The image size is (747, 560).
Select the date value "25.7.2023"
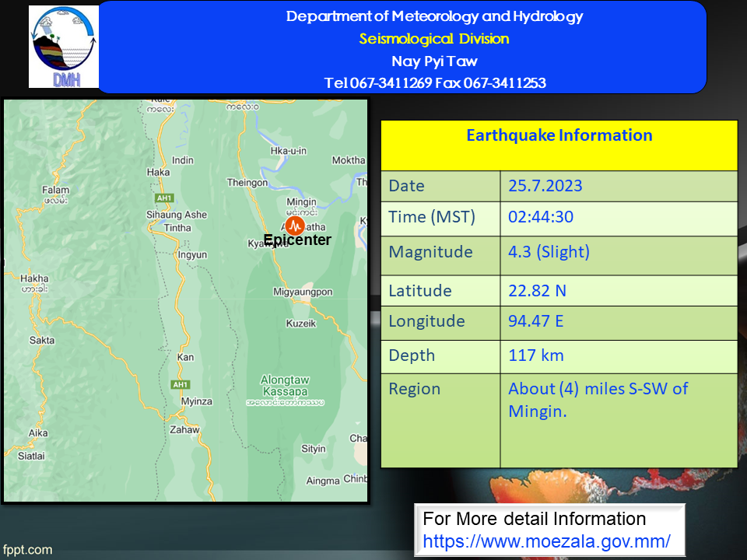coord(545,185)
